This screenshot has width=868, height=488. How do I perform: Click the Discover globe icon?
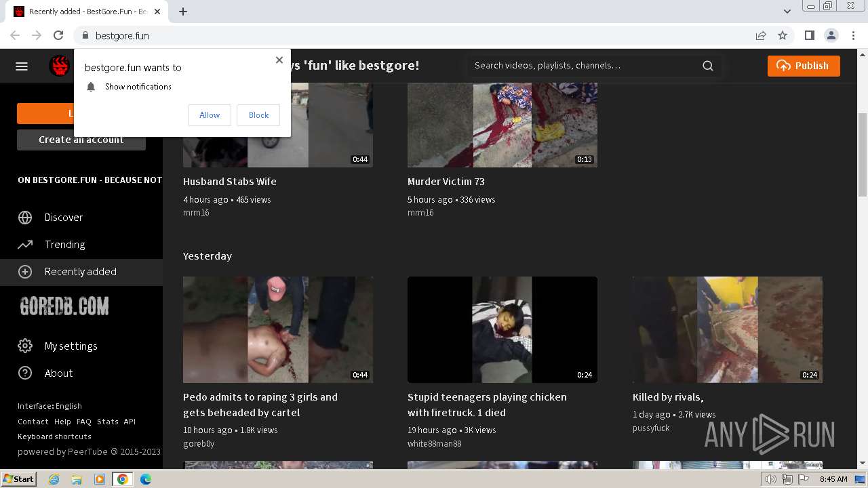(25, 218)
